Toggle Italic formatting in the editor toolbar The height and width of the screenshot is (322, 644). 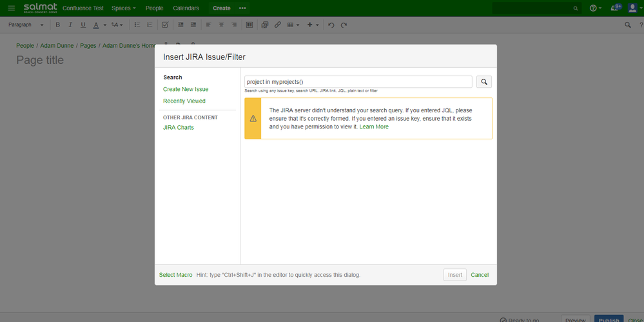pos(70,25)
